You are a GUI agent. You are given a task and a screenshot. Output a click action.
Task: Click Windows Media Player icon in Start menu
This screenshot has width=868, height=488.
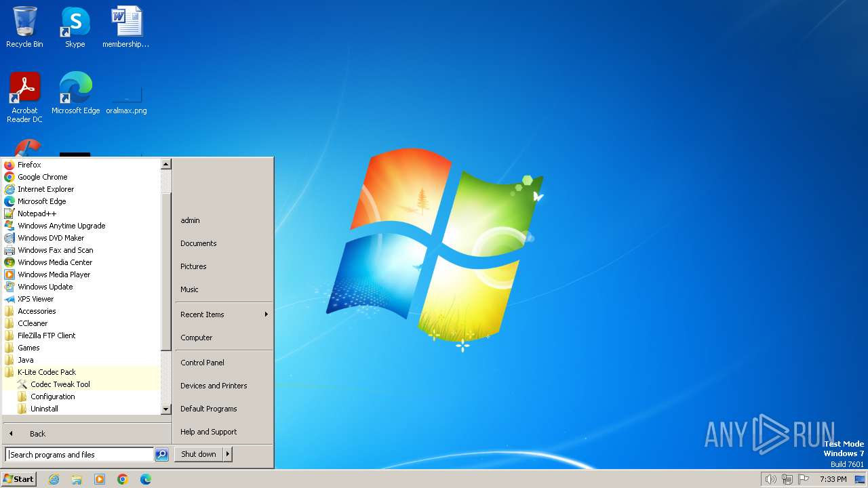9,274
